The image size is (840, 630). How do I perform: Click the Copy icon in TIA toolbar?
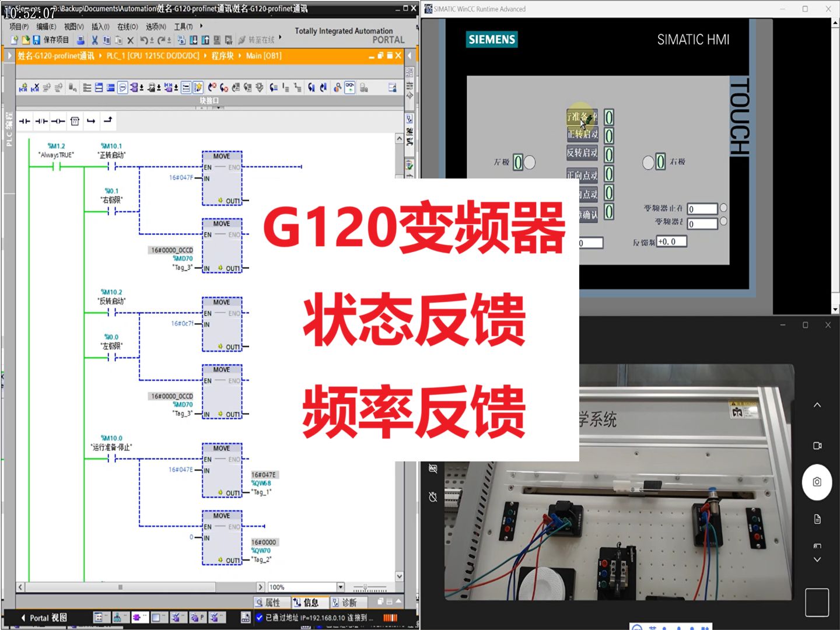(x=107, y=40)
